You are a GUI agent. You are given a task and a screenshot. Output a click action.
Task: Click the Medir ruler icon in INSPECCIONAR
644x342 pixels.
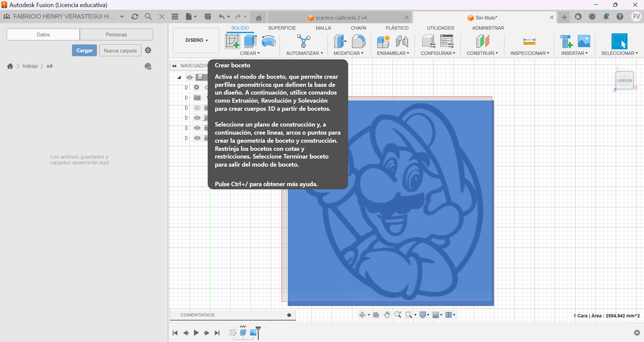coord(529,41)
